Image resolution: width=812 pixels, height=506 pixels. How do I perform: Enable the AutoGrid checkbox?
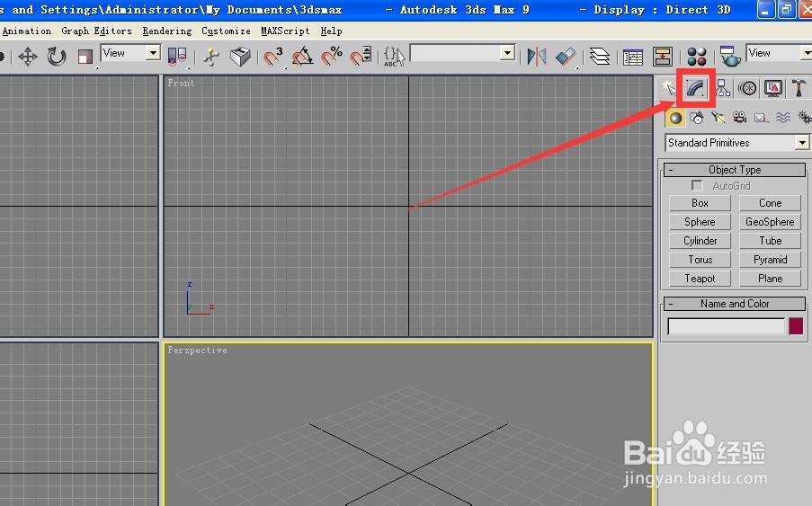(x=697, y=186)
